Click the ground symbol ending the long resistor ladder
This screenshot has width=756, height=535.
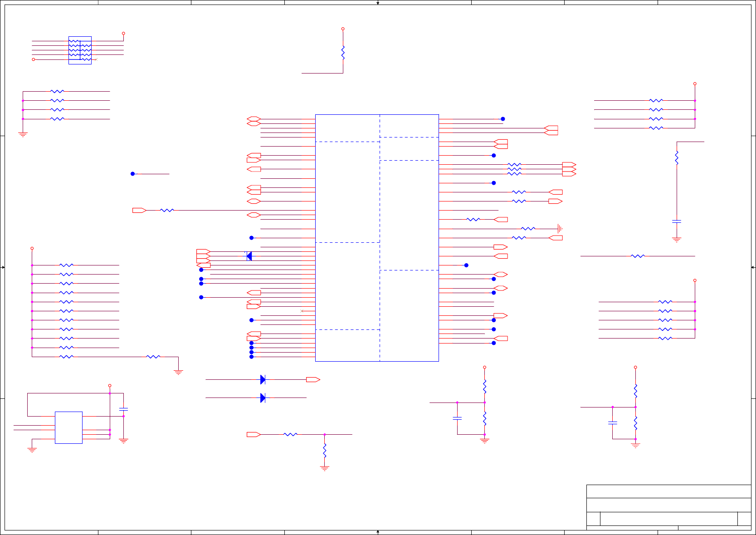click(x=178, y=372)
